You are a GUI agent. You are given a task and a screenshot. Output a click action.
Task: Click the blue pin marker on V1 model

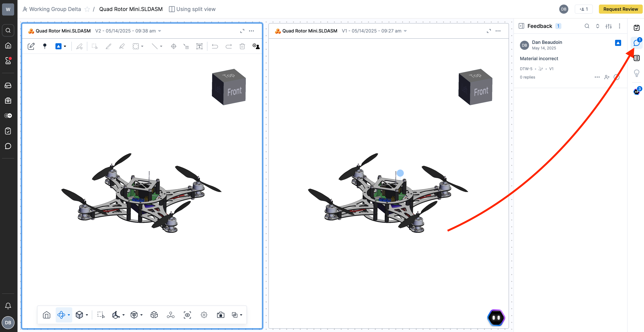tap(400, 173)
